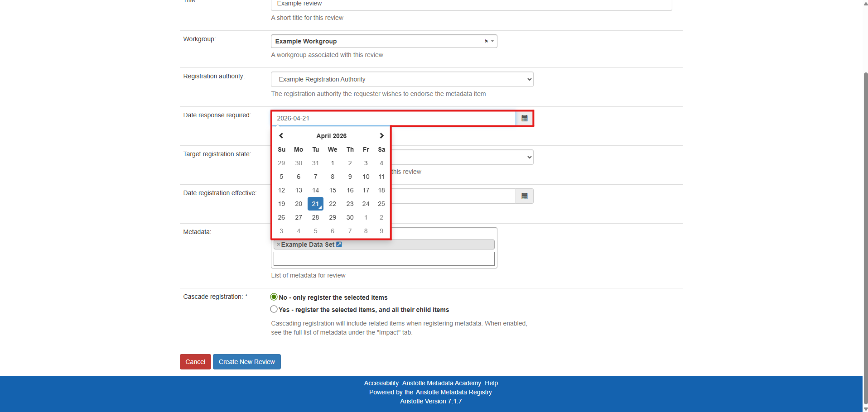Open the Registration authority dropdown

tap(402, 79)
